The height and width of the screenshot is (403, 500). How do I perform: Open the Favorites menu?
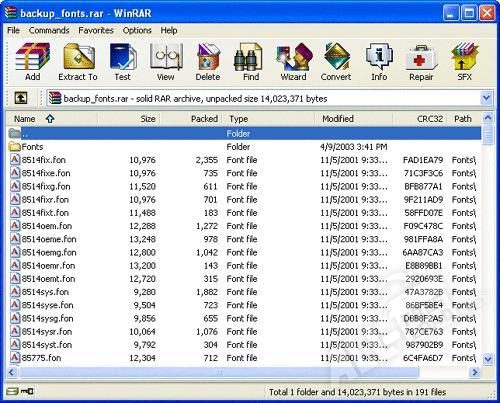(x=96, y=30)
